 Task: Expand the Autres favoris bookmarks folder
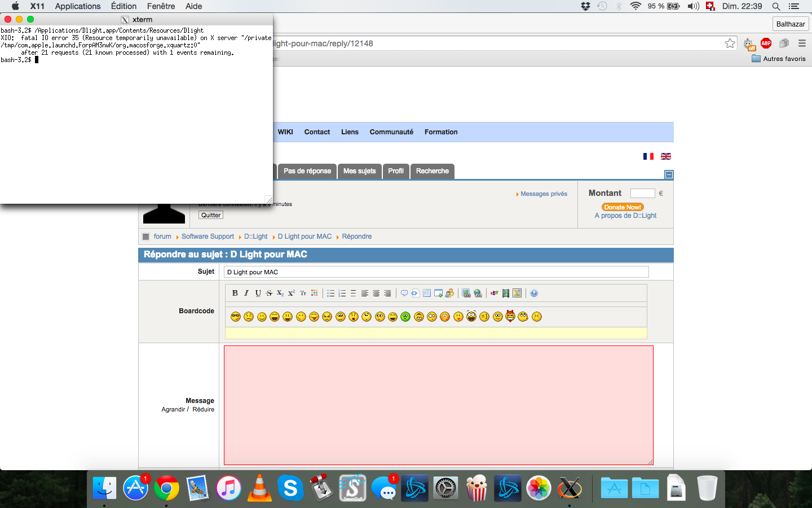(x=779, y=59)
